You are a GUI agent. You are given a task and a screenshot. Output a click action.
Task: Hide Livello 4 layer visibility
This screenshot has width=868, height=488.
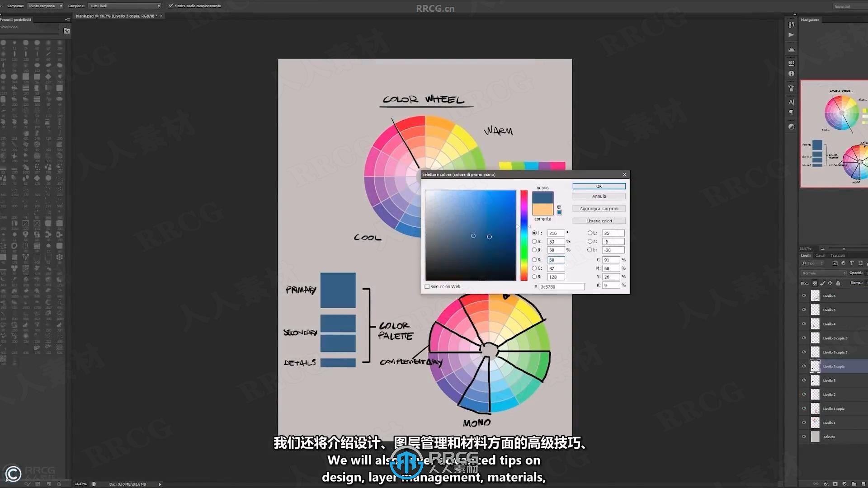(804, 324)
